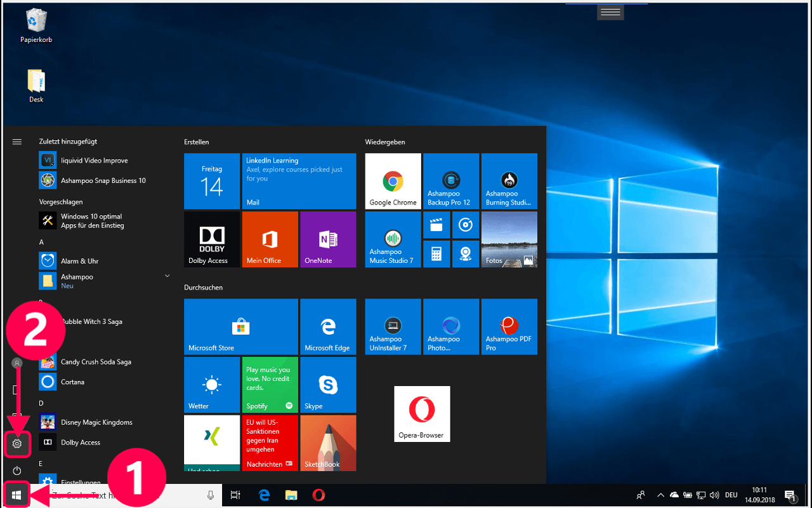Jump to letter A section header
Viewport: 812px width, 508px height.
pos(41,242)
